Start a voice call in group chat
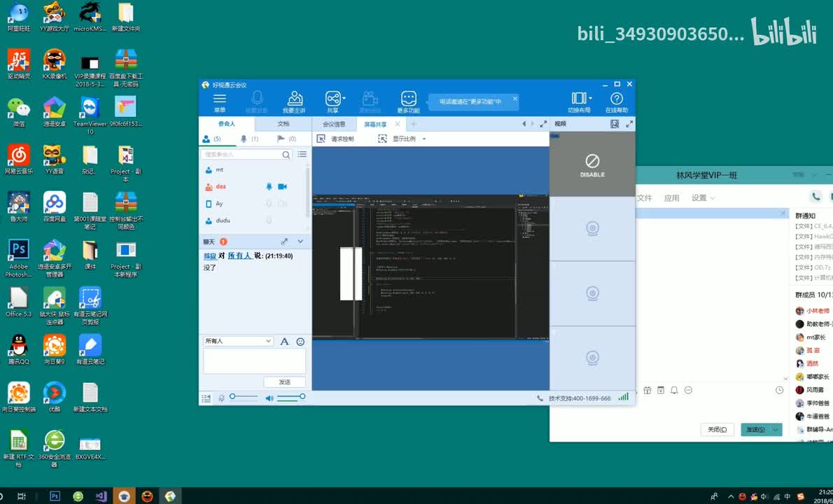Screen dimensions: 833x504 point(815,197)
